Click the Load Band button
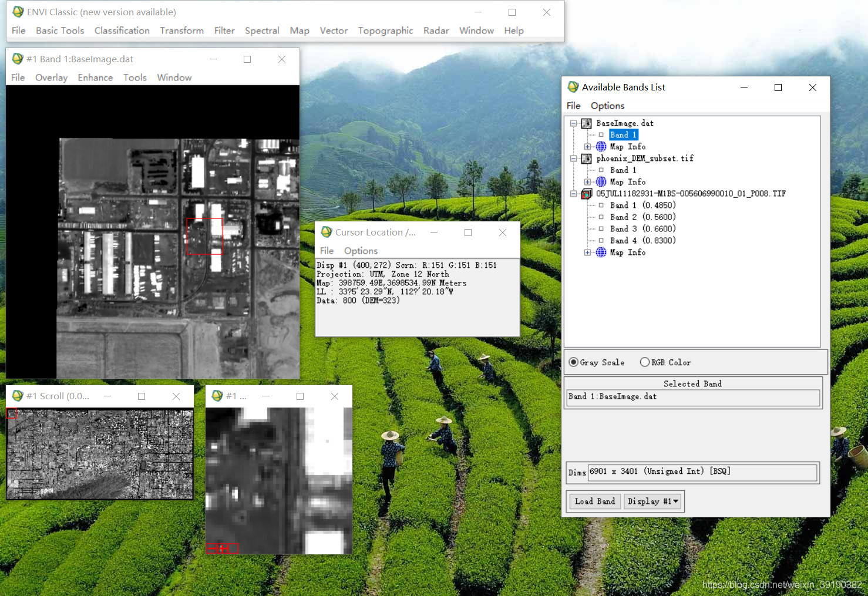Image resolution: width=868 pixels, height=596 pixels. pyautogui.click(x=595, y=501)
